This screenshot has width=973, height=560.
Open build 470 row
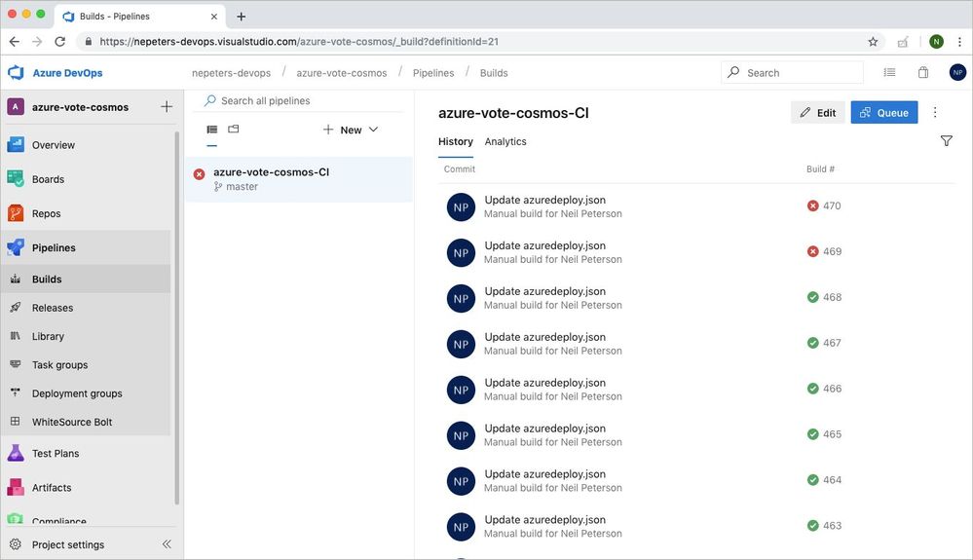coord(696,206)
